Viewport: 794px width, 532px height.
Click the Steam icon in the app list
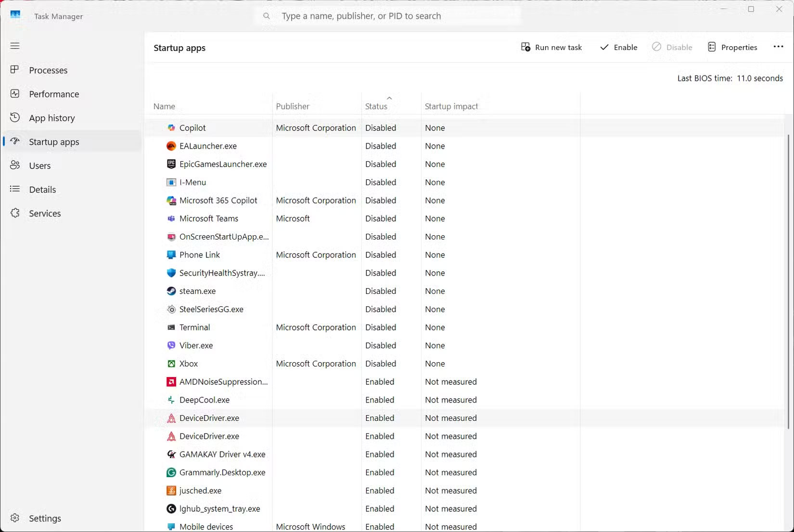coord(171,291)
